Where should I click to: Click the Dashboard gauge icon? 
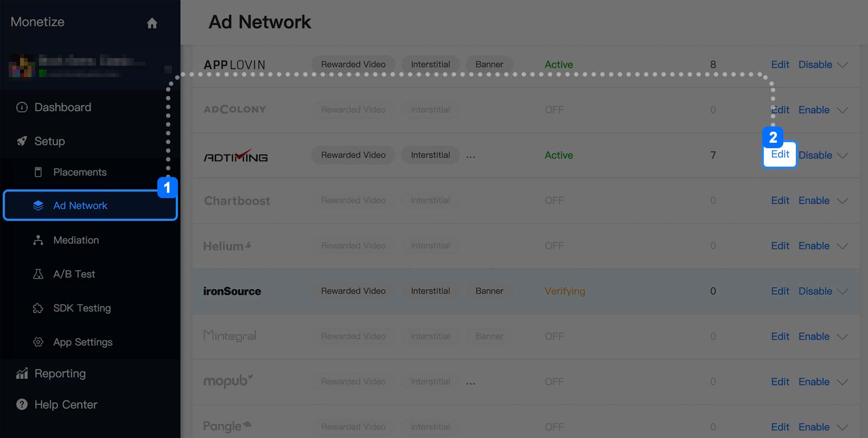(x=22, y=107)
